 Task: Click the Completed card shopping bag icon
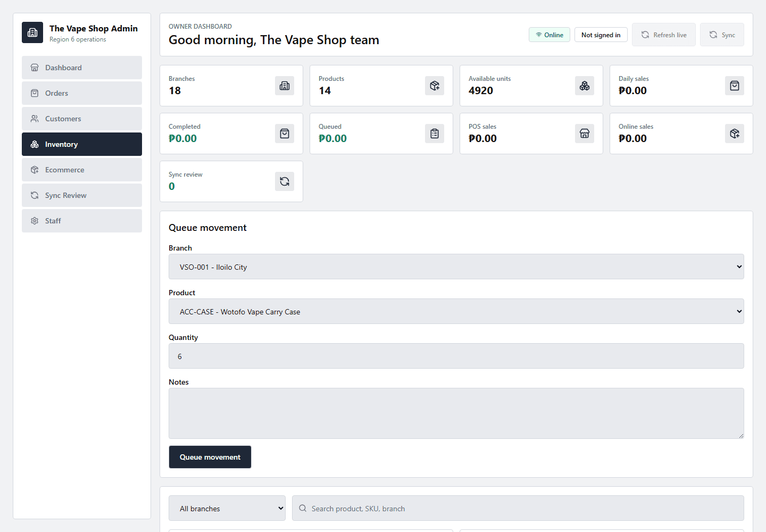pos(285,134)
